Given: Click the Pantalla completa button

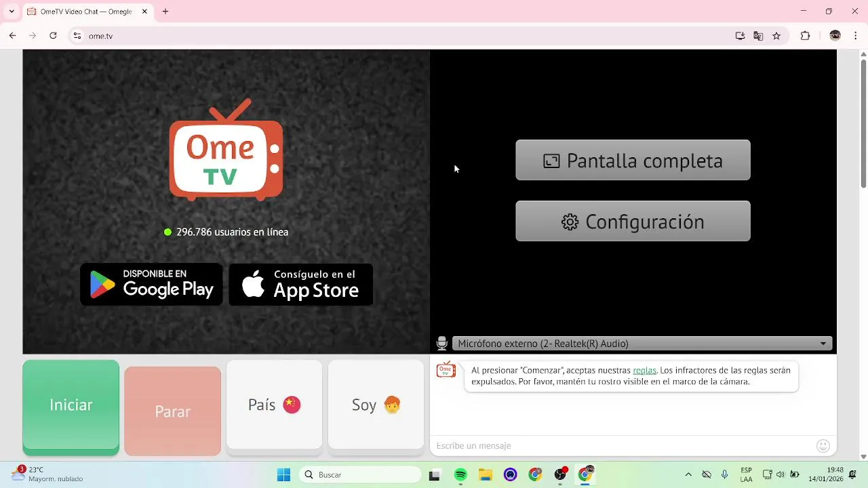Looking at the screenshot, I should (x=633, y=161).
